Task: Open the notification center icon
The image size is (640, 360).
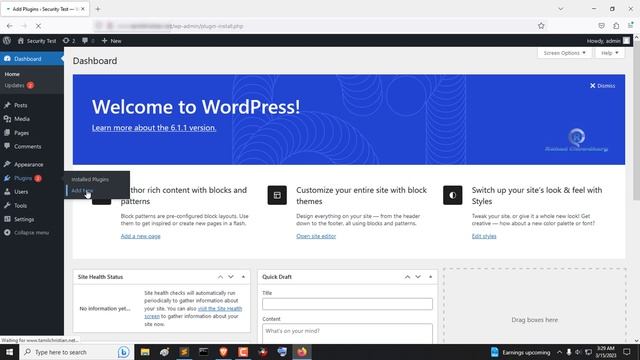Action: point(627,352)
